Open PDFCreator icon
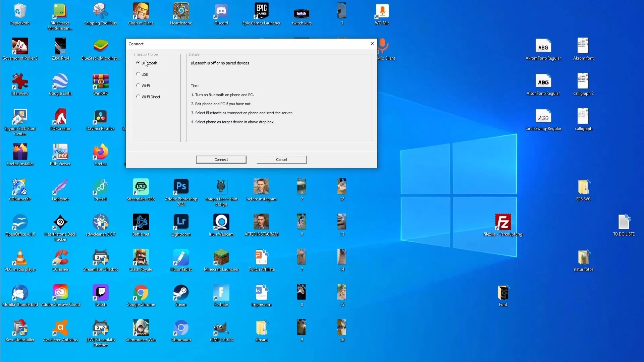Viewport: 644px width, 362px height. [60, 120]
